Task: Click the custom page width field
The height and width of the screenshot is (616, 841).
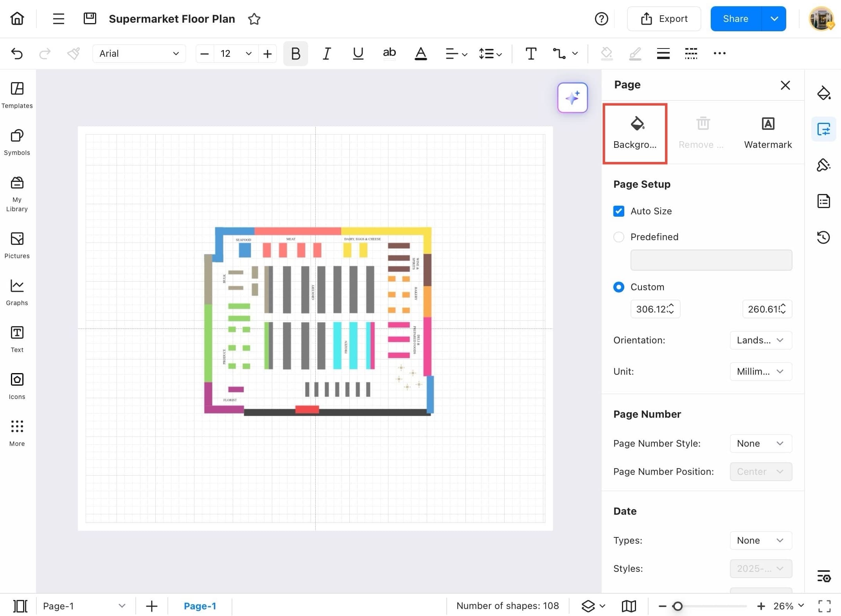Action: click(651, 309)
